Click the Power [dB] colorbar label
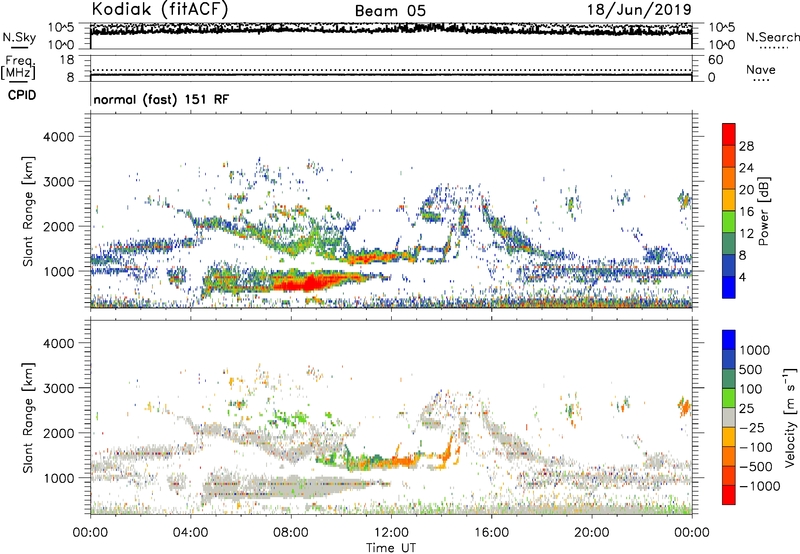The height and width of the screenshot is (554, 800). tap(763, 211)
